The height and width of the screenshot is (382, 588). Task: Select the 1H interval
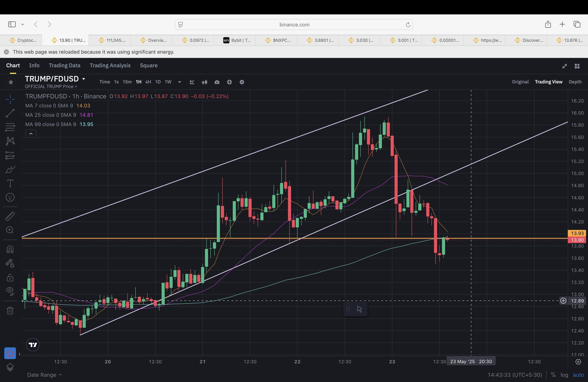(139, 82)
